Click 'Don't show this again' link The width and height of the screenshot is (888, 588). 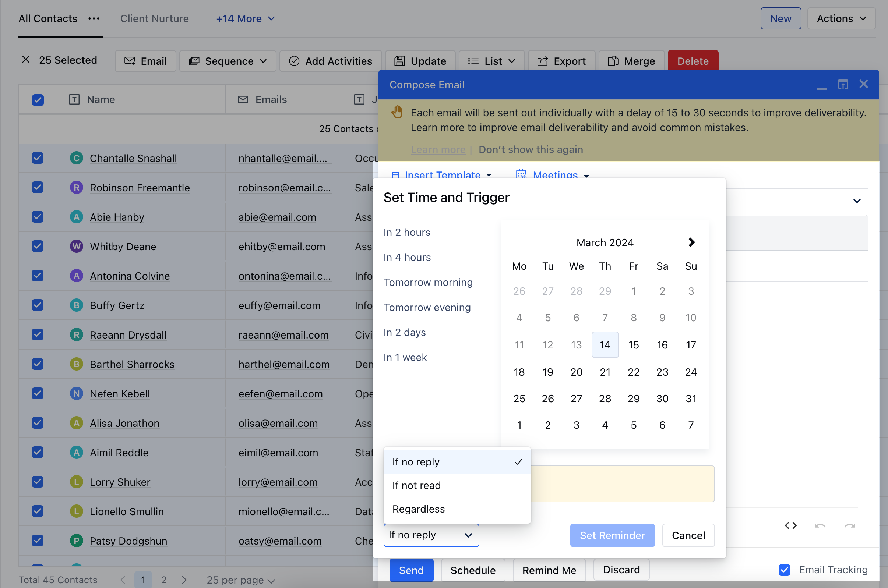(531, 149)
